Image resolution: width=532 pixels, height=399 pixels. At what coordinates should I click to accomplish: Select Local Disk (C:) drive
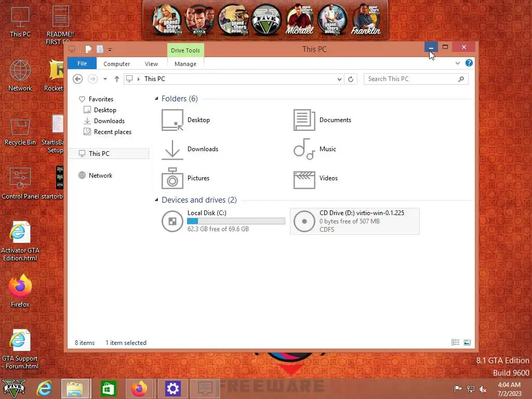[223, 221]
